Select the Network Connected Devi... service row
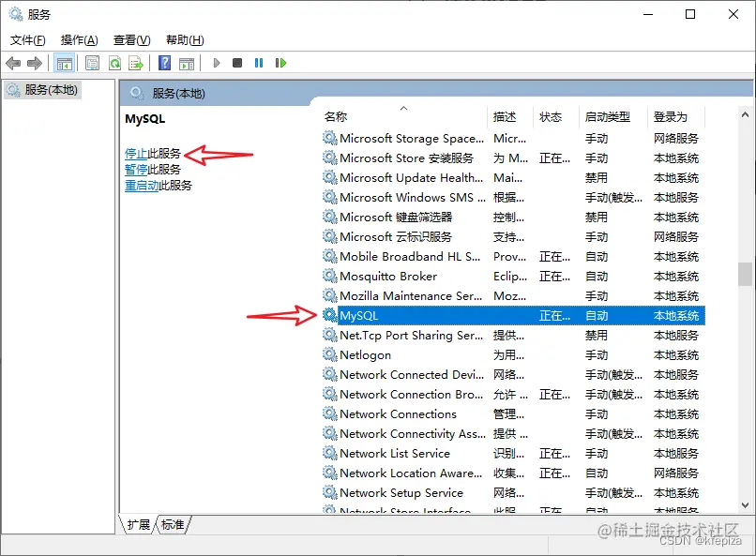Viewport: 756px width, 556px height. pos(512,374)
